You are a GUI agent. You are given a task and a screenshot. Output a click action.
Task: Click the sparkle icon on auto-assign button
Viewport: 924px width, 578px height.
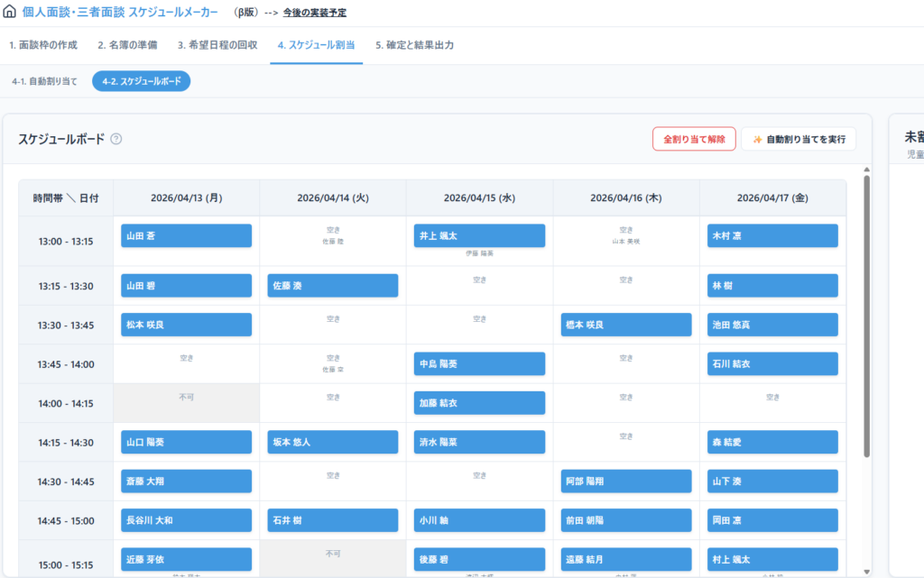pos(757,140)
